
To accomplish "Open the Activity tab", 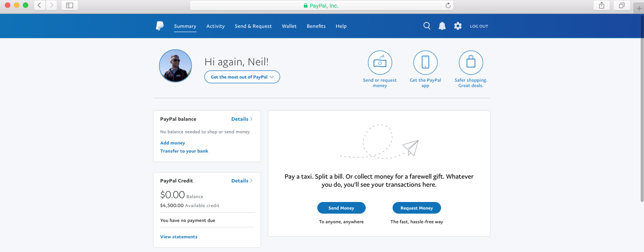I will click(x=215, y=26).
